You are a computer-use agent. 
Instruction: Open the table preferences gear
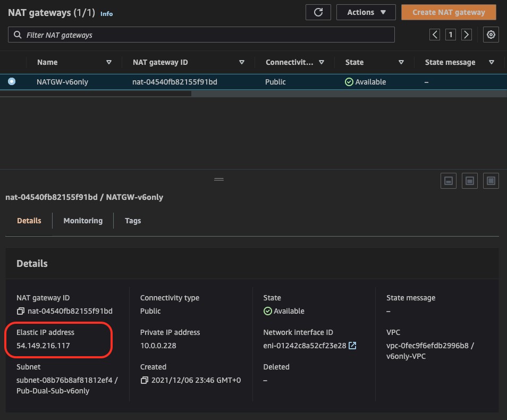(x=491, y=35)
